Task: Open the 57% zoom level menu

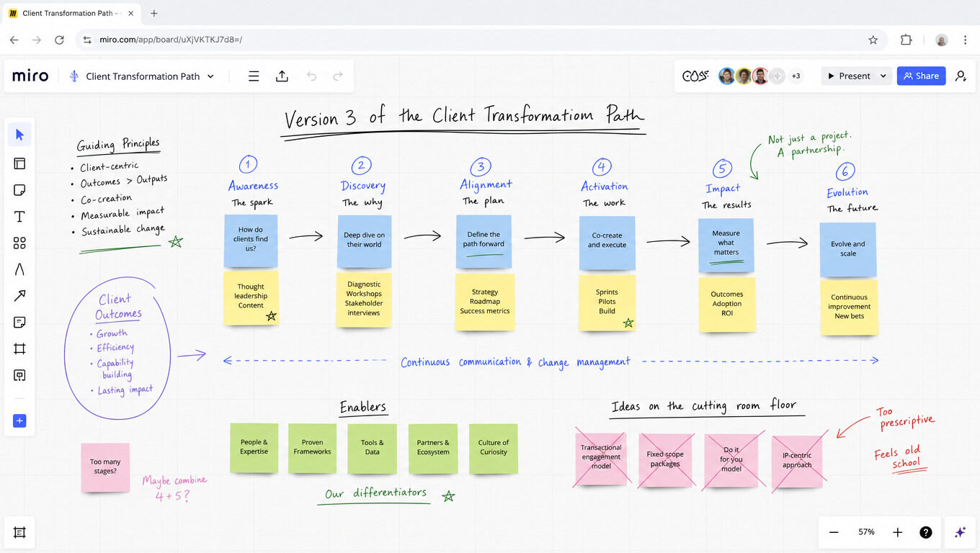Action: (x=866, y=532)
